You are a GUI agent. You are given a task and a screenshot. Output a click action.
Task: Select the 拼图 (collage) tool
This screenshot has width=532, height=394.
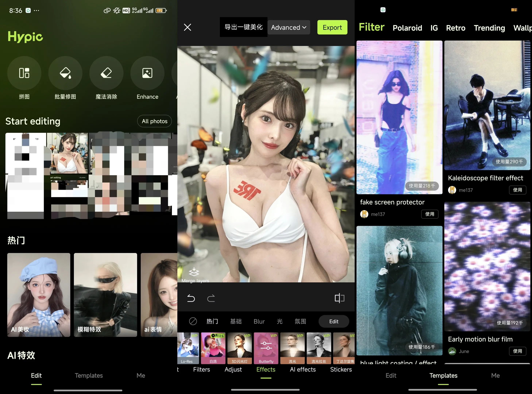click(24, 73)
